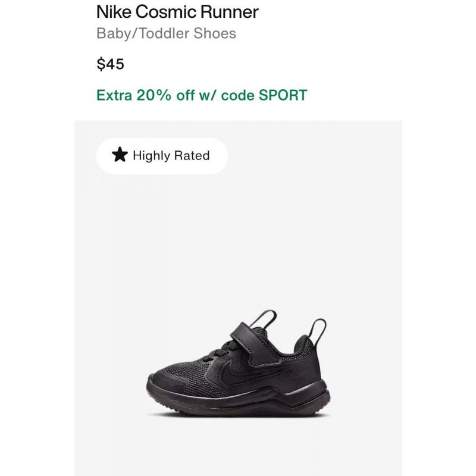476x476 pixels.
Task: Click the 20% figure in the promo line
Action: click(154, 95)
